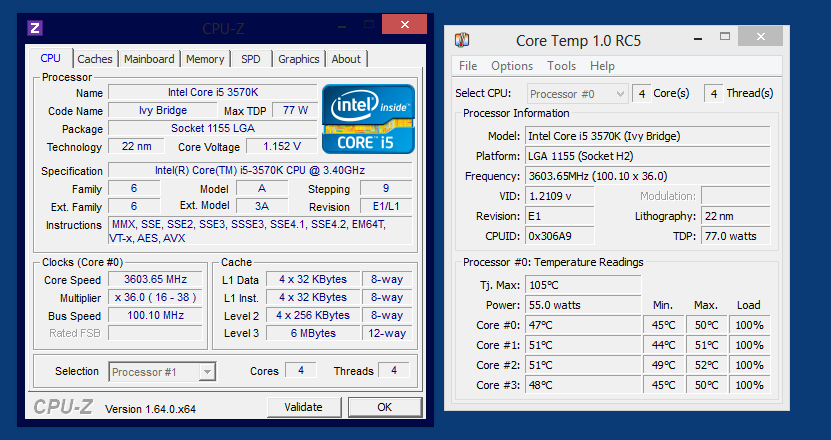Screen dimensions: 831x440
Task: Click the TDP value '77.0 watts'
Action: click(736, 236)
